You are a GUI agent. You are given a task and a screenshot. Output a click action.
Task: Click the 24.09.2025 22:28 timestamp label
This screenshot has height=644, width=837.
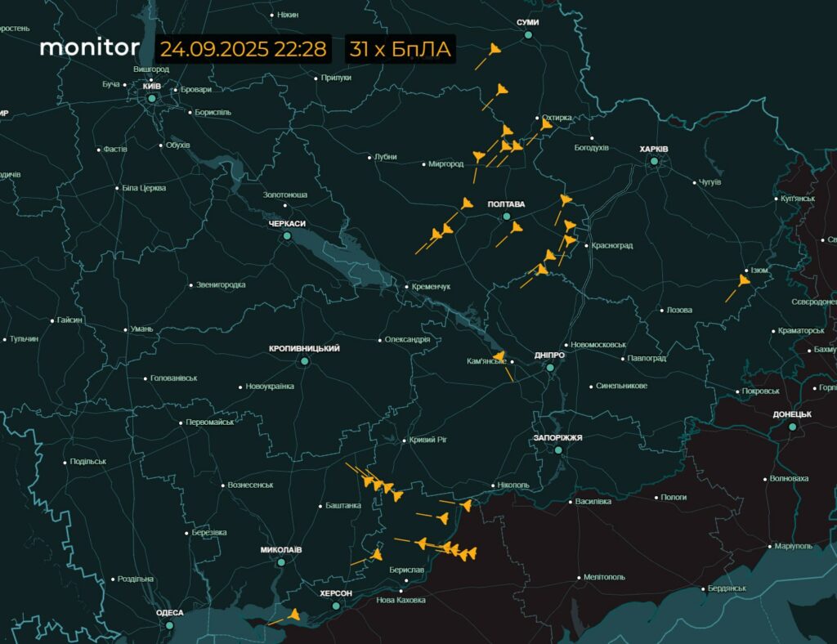(x=244, y=49)
